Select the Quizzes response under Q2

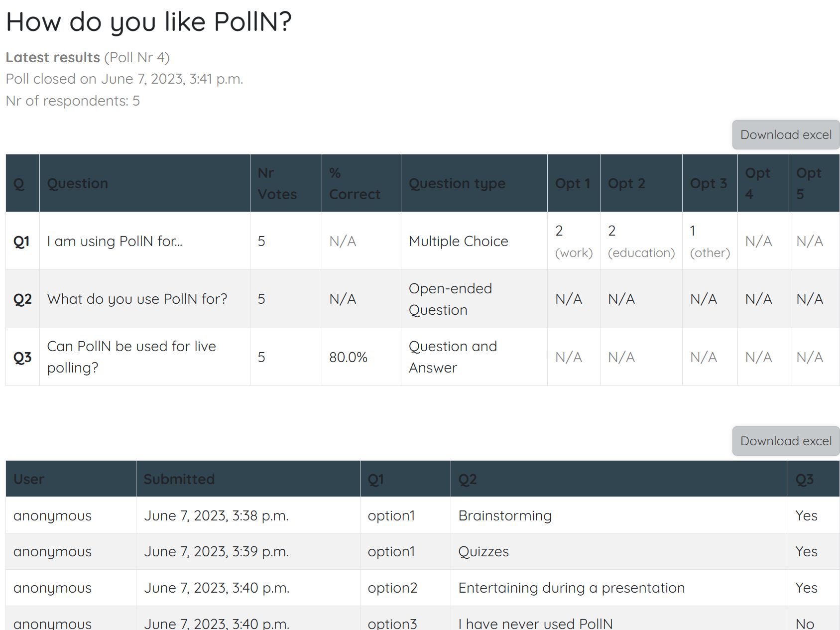[x=483, y=551]
